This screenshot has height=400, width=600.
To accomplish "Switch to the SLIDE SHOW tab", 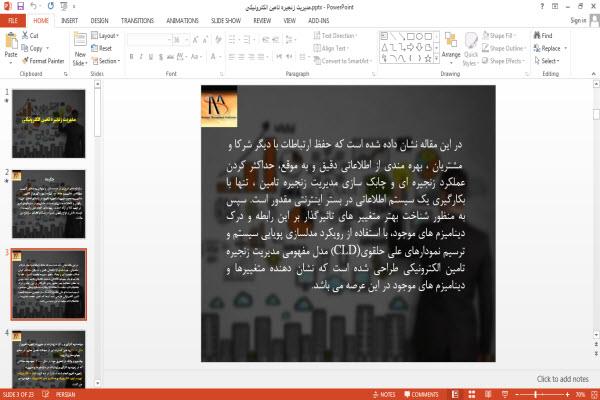I will pyautogui.click(x=226, y=21).
